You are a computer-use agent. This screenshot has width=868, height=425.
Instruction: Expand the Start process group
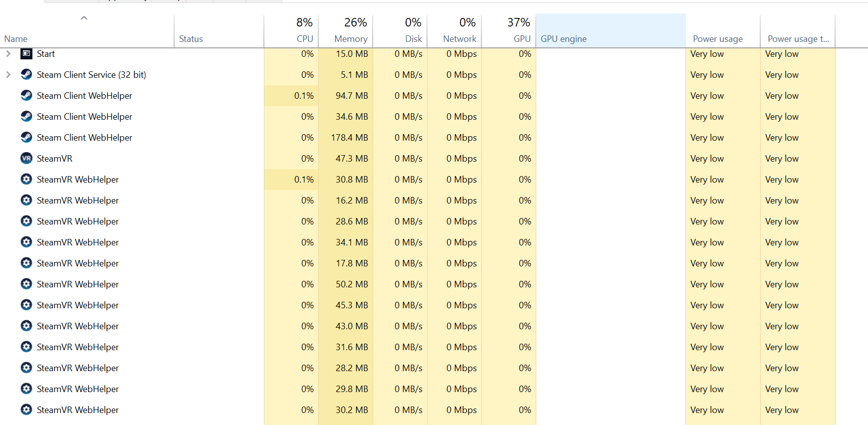8,53
